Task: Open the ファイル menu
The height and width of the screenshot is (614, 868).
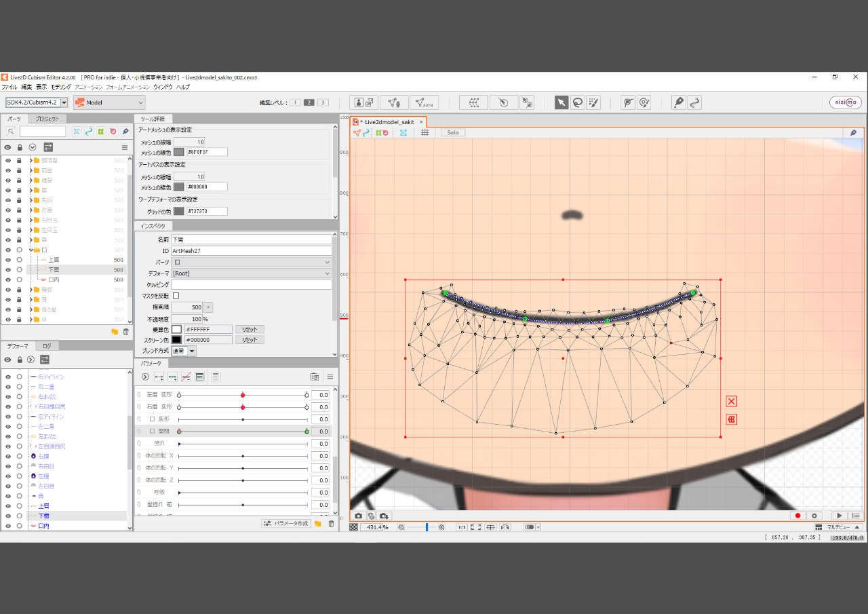Action: tap(9, 87)
